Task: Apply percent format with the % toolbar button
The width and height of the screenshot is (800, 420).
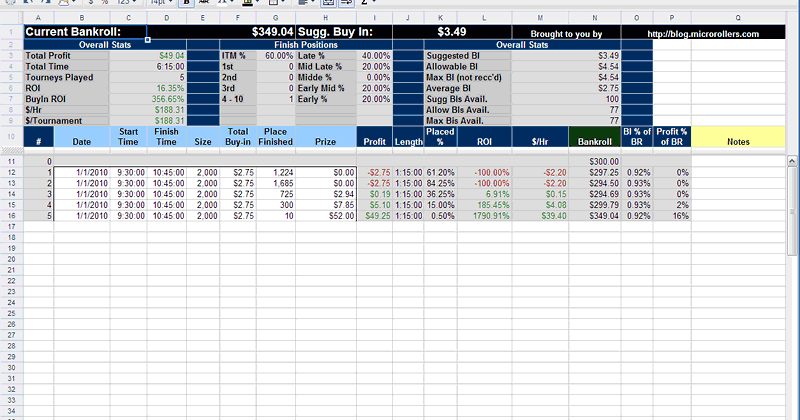Action: tap(105, 3)
